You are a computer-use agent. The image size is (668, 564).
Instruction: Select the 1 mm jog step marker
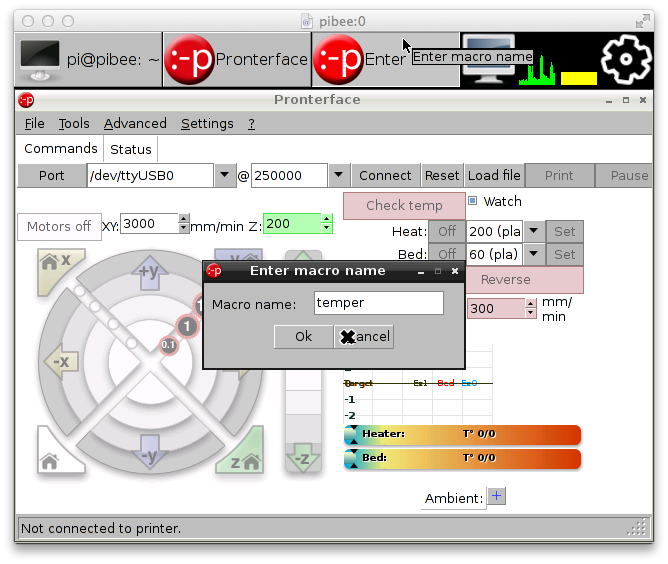click(187, 327)
